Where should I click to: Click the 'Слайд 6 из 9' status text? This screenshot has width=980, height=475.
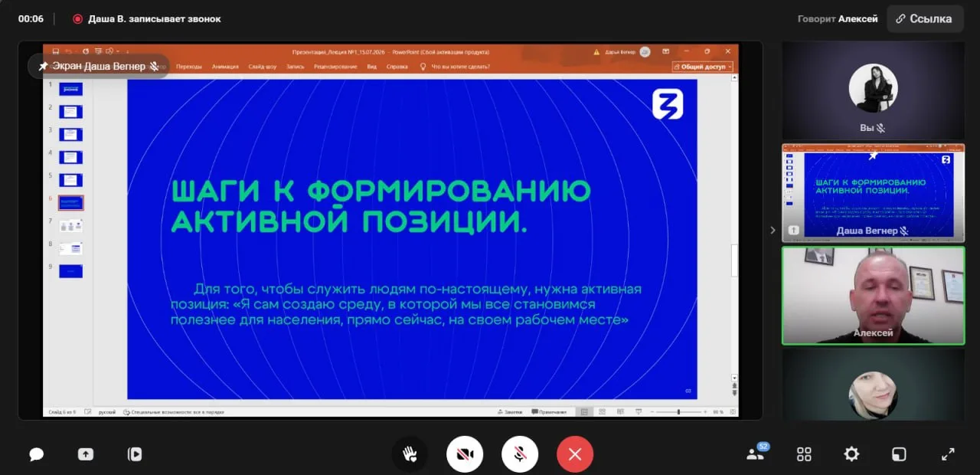point(62,412)
